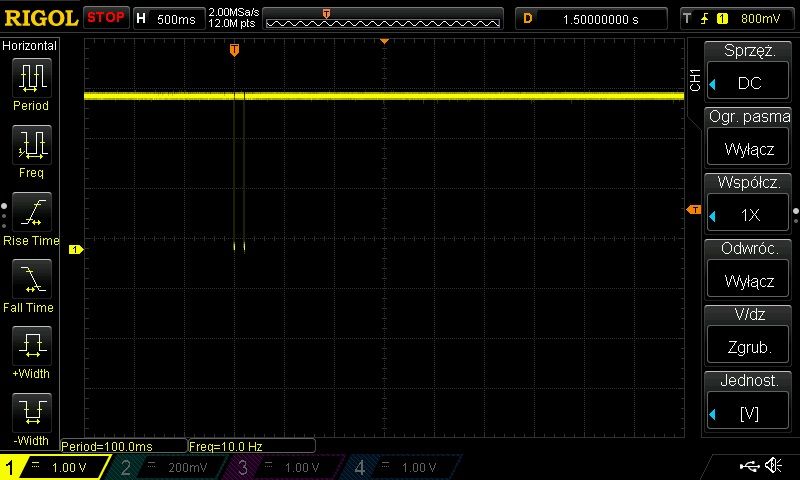Select the Period measurement icon
Screen dimensions: 800x480
click(32, 78)
